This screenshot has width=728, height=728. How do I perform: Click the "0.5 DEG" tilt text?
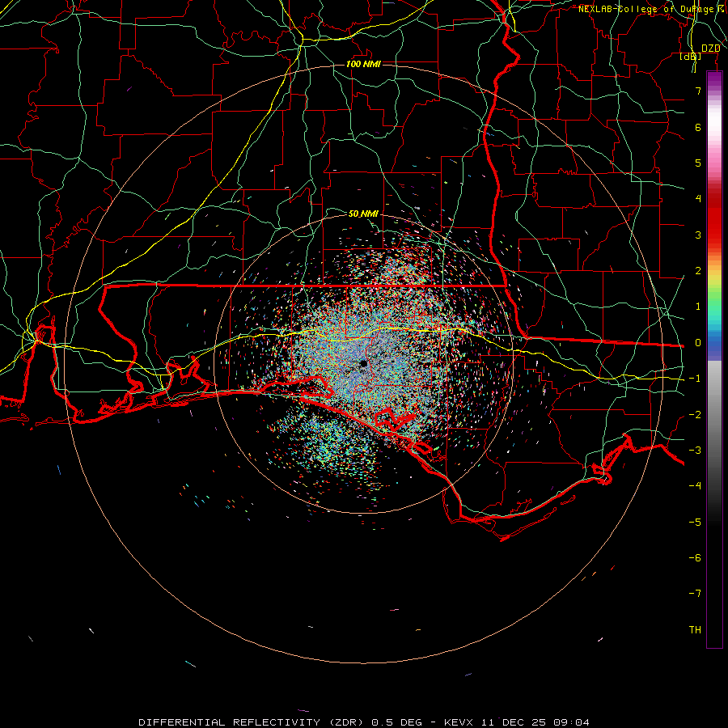pyautogui.click(x=397, y=722)
